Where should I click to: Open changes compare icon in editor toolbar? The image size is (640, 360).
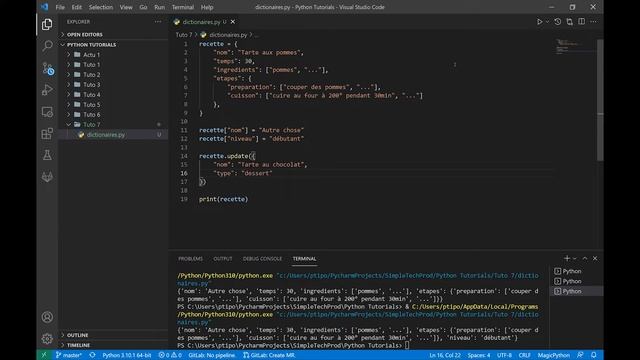pos(569,22)
